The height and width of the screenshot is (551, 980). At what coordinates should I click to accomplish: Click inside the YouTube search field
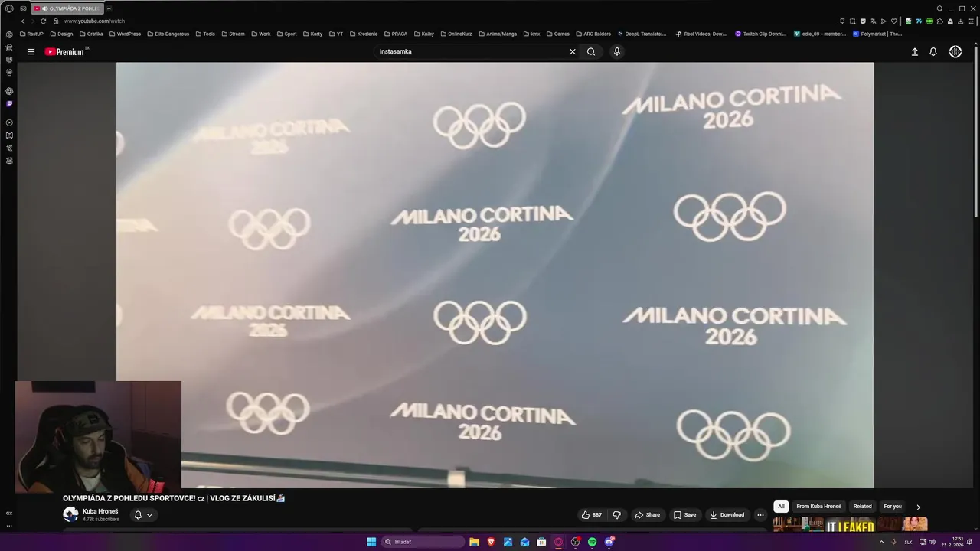click(471, 52)
